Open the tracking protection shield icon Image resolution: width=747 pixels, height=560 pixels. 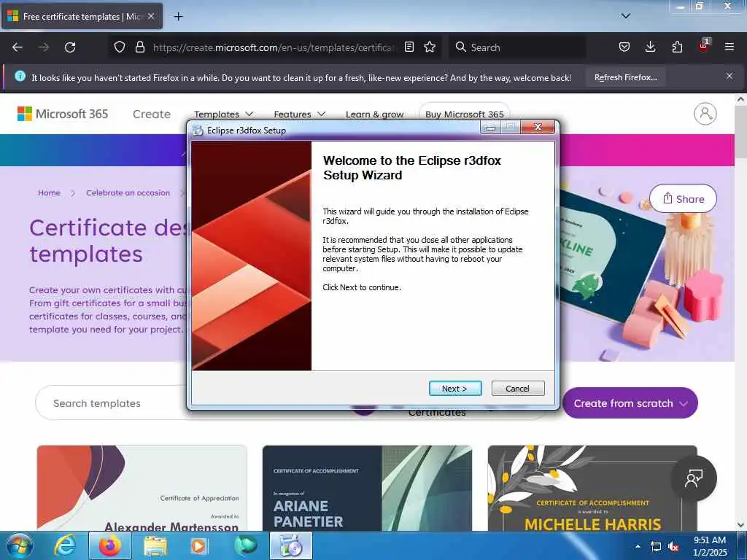(x=120, y=47)
